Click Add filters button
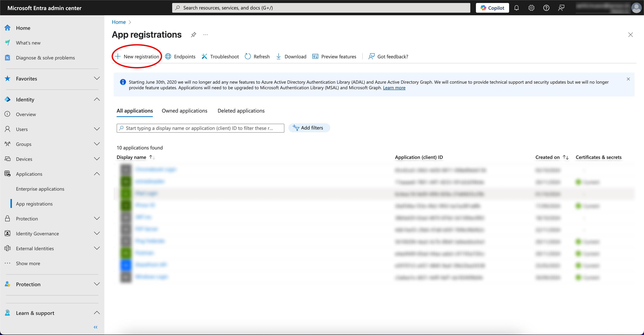The width and height of the screenshot is (644, 335). [309, 128]
